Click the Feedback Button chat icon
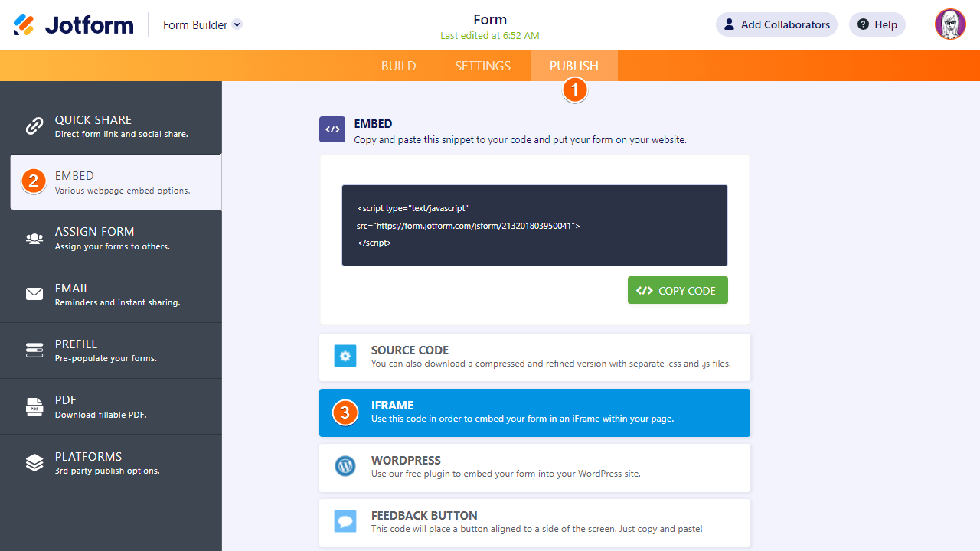 [x=345, y=522]
